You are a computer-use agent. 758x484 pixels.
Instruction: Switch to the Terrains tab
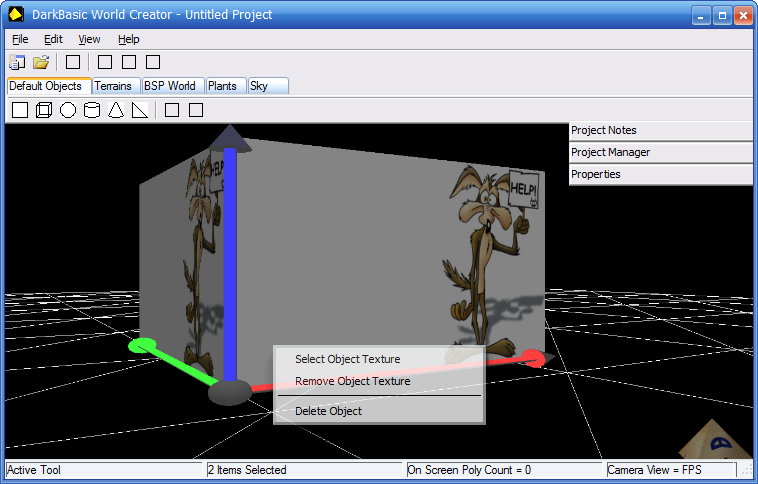tap(116, 86)
